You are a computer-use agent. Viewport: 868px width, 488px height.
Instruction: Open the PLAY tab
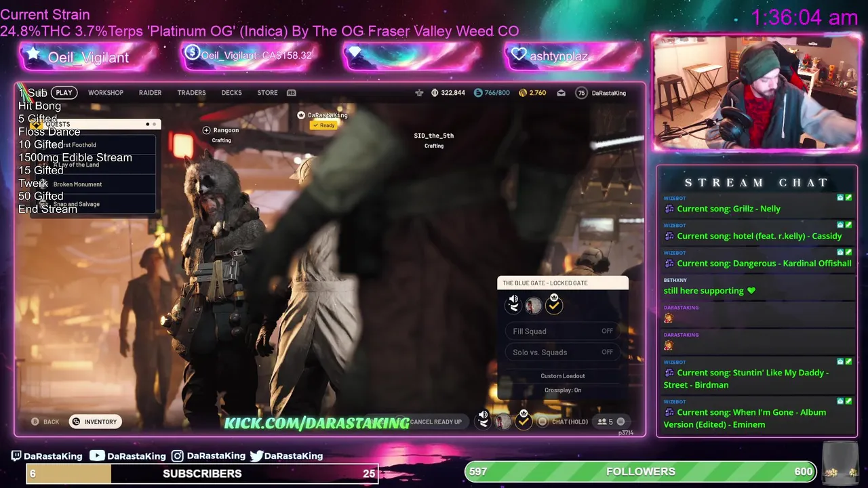point(64,93)
